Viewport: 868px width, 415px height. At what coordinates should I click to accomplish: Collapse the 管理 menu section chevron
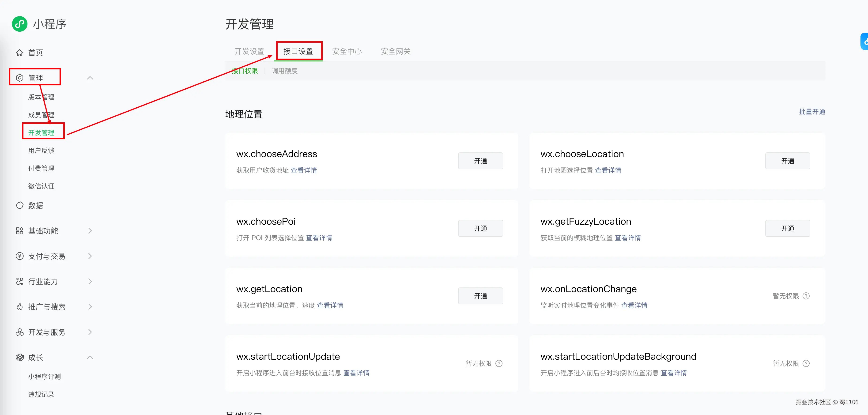pos(90,78)
